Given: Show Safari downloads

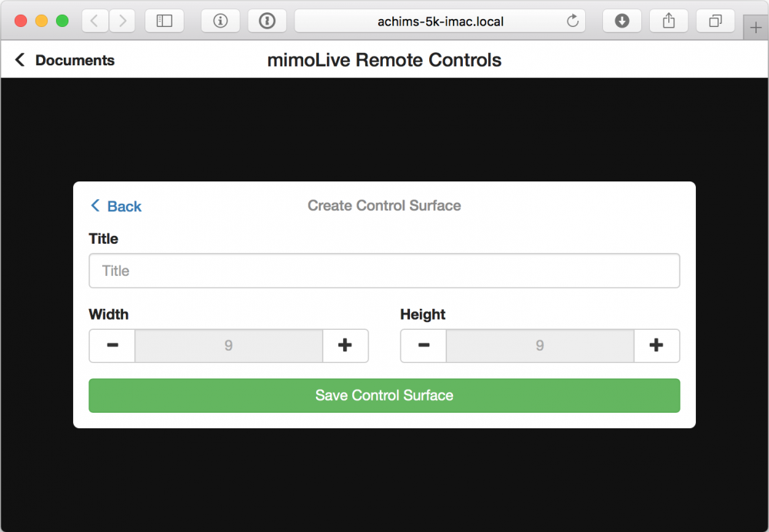Looking at the screenshot, I should (x=622, y=21).
